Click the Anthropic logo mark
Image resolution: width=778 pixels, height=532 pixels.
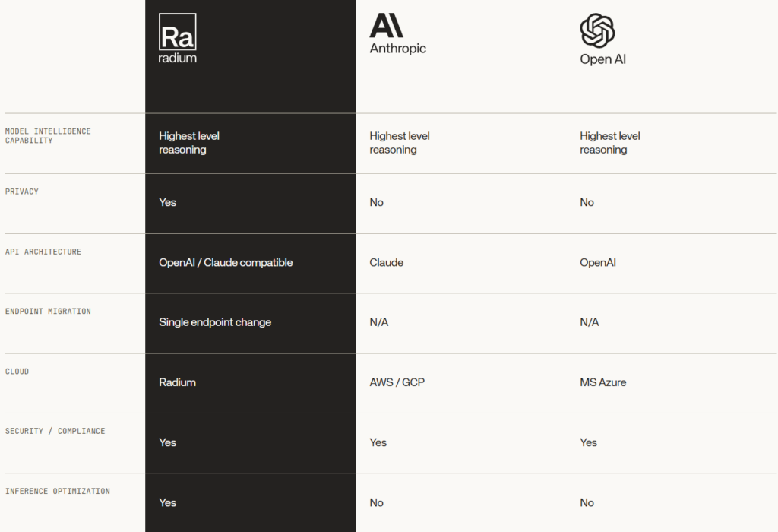pyautogui.click(x=386, y=25)
